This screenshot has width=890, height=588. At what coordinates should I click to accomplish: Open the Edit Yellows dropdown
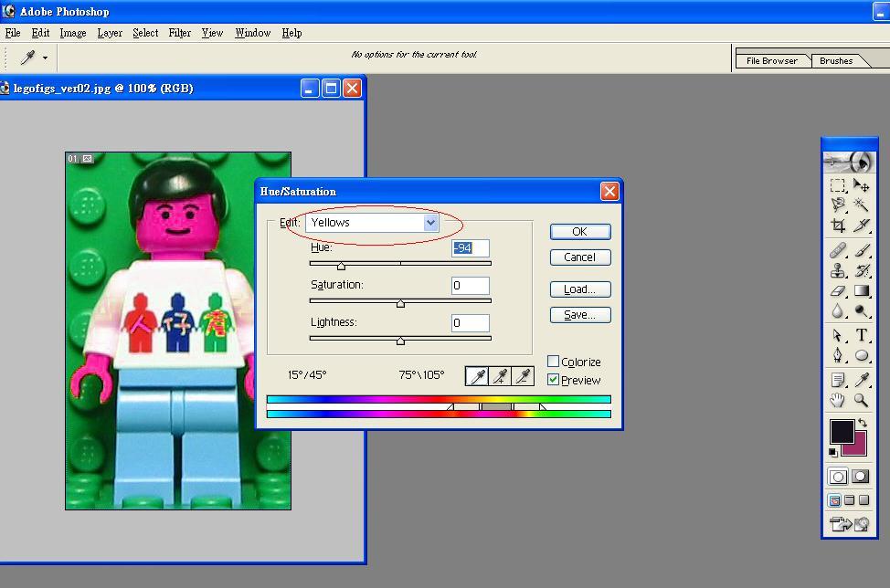click(430, 222)
